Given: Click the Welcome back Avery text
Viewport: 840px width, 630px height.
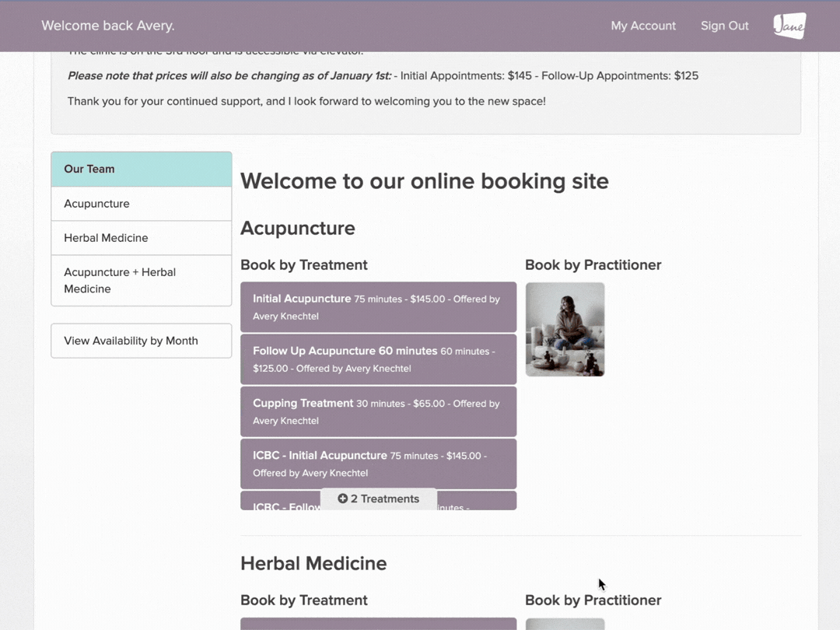Looking at the screenshot, I should (x=107, y=26).
